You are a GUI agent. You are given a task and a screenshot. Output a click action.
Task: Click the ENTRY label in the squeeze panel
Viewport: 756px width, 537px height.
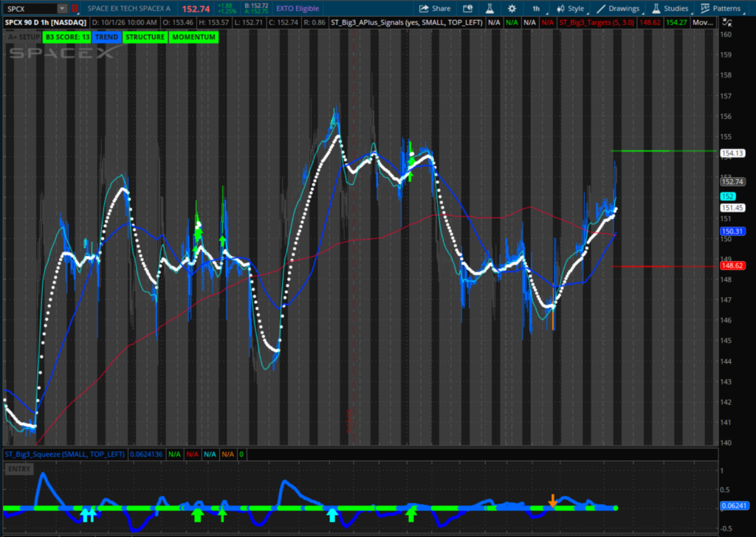pyautogui.click(x=19, y=468)
